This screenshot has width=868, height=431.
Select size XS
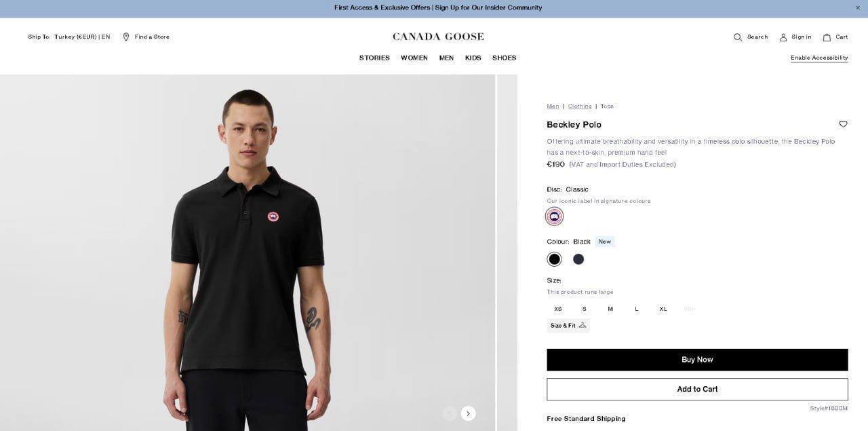click(x=558, y=309)
